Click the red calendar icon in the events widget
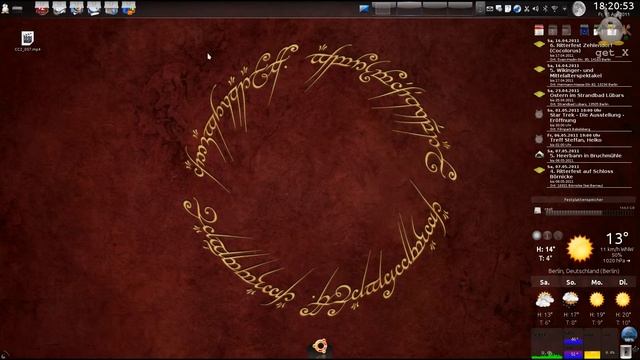This screenshot has height=360, width=640. [539, 30]
